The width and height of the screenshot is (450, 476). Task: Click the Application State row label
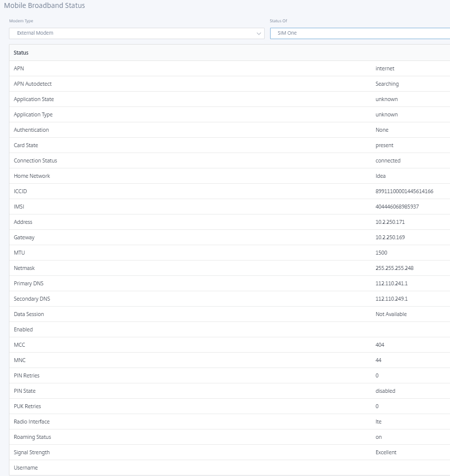pyautogui.click(x=34, y=99)
